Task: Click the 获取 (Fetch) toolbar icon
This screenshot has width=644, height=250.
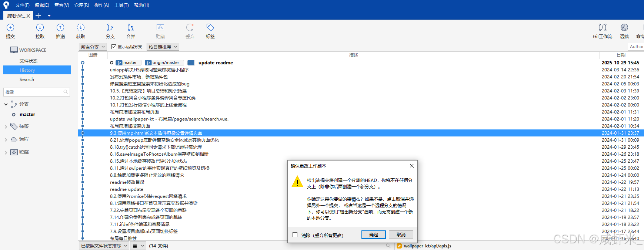Action: click(81, 27)
